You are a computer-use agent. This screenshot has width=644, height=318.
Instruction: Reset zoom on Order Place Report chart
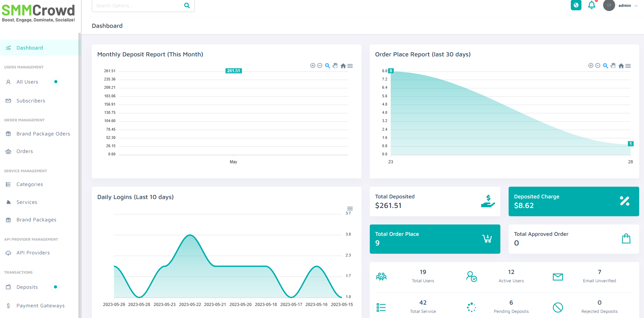pos(621,66)
